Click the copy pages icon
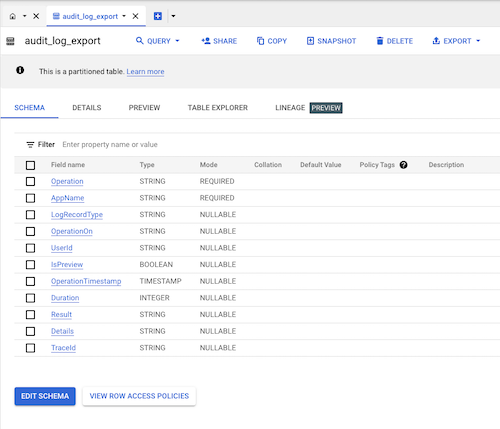This screenshot has height=429, width=500. tap(260, 41)
